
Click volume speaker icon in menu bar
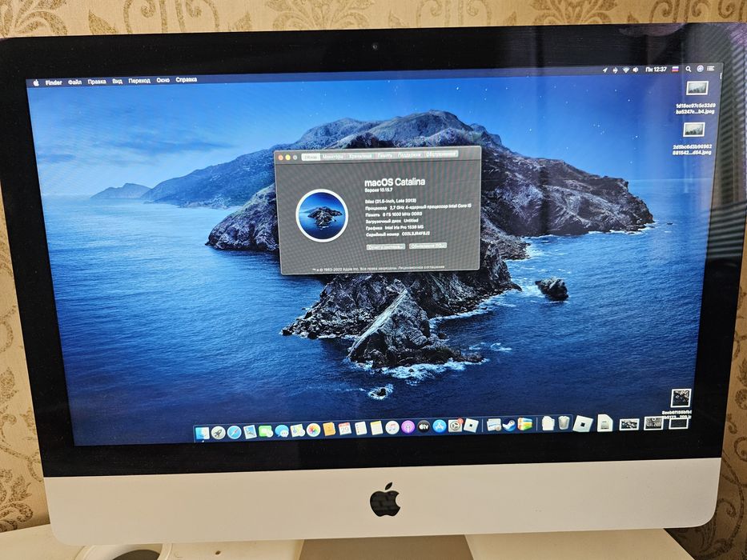tap(636, 70)
